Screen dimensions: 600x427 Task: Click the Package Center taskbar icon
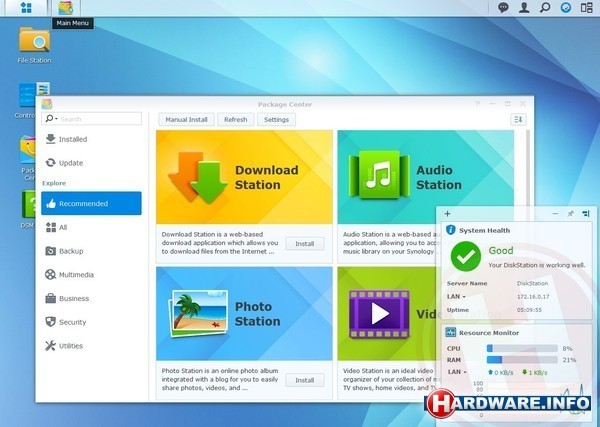click(66, 8)
